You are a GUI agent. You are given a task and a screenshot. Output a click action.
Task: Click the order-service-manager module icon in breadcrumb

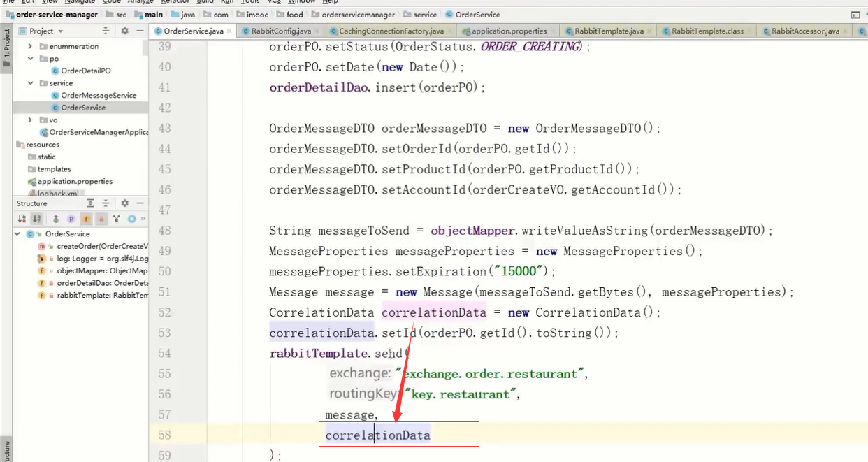10,14
